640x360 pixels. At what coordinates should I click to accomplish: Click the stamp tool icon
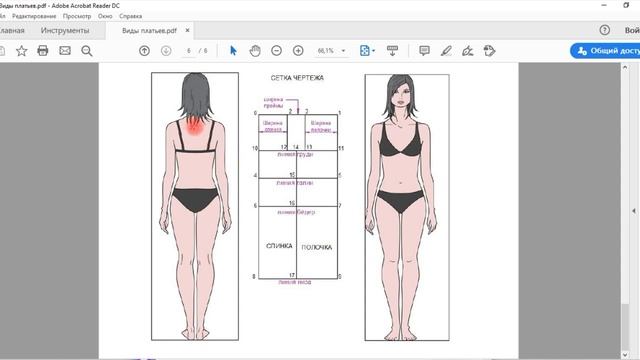[x=489, y=51]
